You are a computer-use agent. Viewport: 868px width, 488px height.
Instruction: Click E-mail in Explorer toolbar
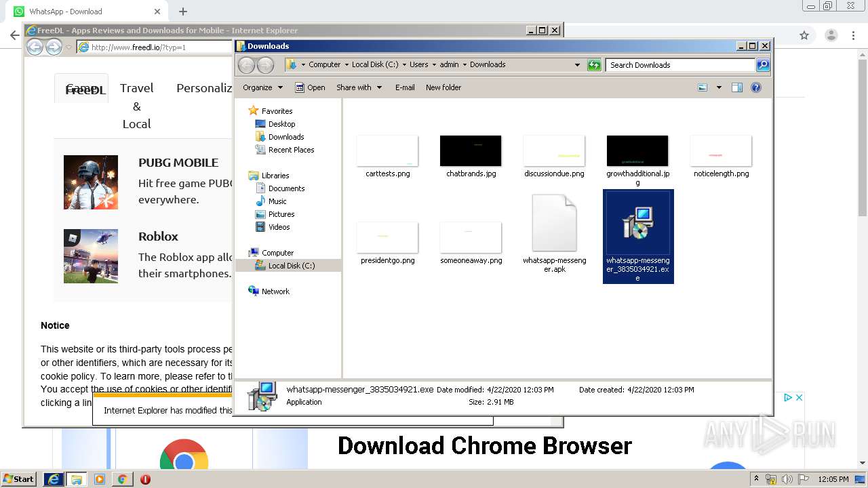point(405,87)
